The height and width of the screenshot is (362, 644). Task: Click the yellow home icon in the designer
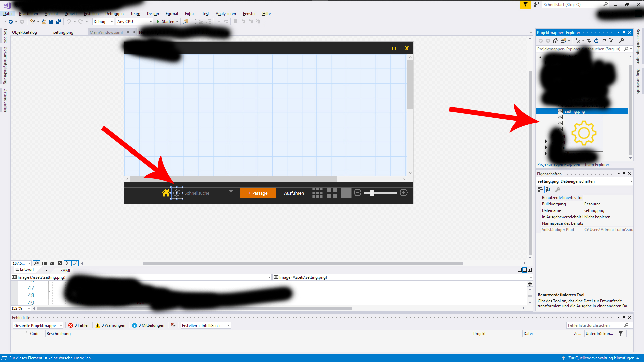[x=166, y=193]
